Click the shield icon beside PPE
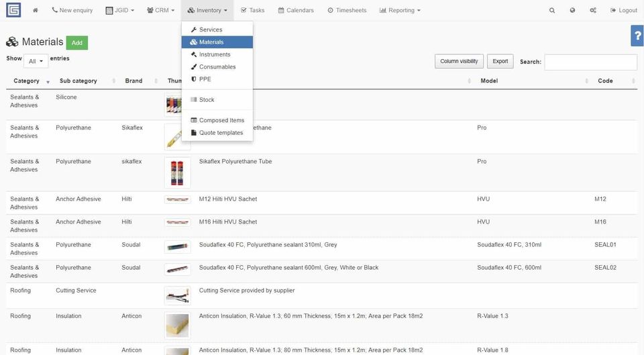644x355 pixels. coord(194,79)
